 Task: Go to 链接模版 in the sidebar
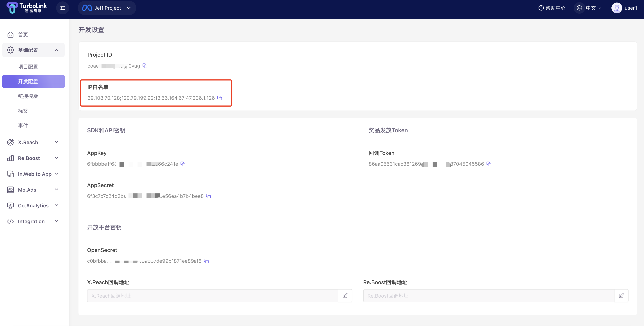28,96
